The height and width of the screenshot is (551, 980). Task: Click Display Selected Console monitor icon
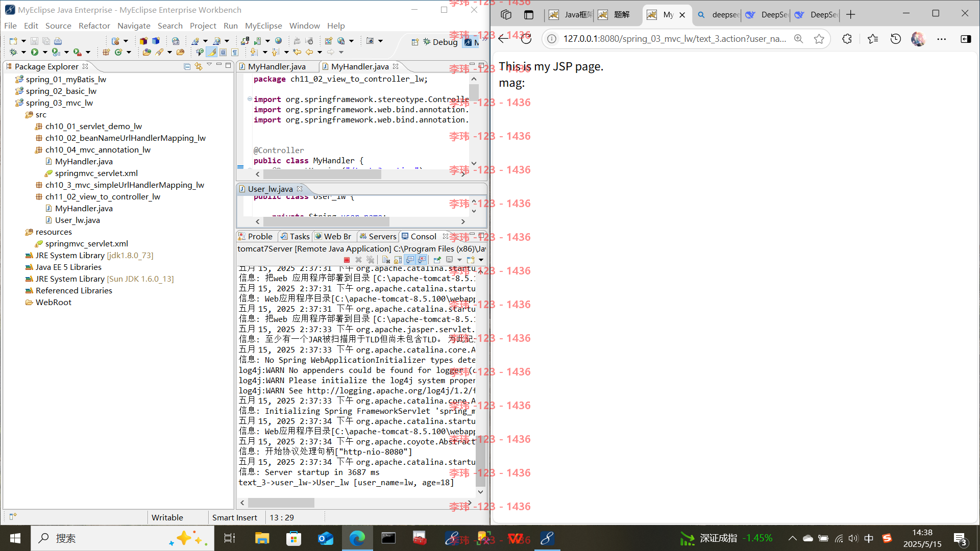[449, 260]
